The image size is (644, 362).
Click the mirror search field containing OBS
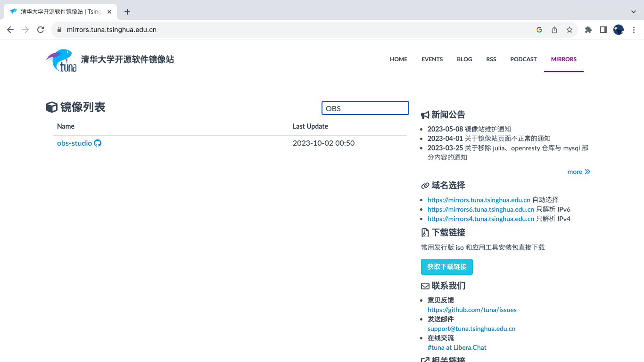click(x=365, y=108)
